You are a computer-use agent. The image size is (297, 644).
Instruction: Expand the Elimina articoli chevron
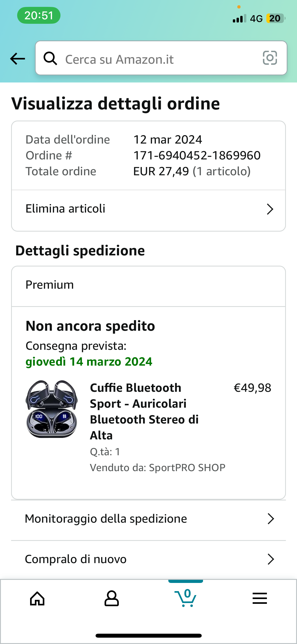pyautogui.click(x=270, y=209)
